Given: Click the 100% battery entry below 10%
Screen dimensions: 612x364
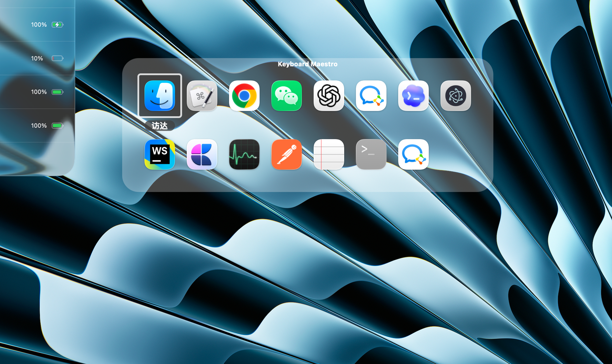Looking at the screenshot, I should click(37, 92).
